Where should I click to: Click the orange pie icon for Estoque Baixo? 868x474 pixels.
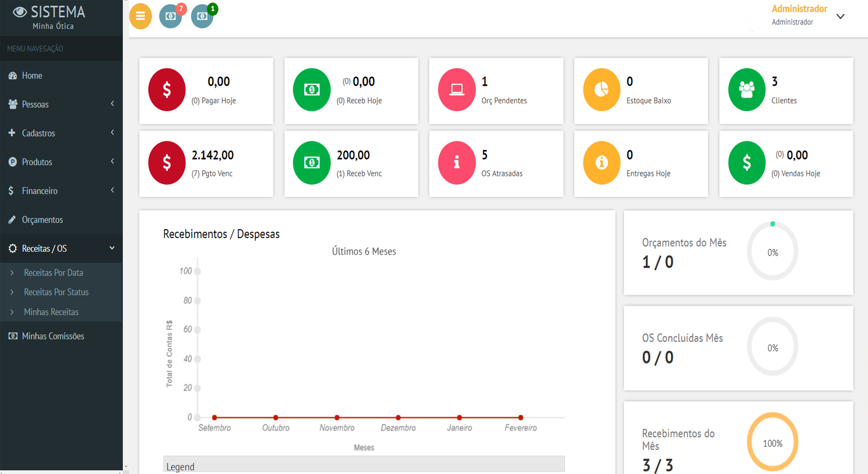point(601,90)
